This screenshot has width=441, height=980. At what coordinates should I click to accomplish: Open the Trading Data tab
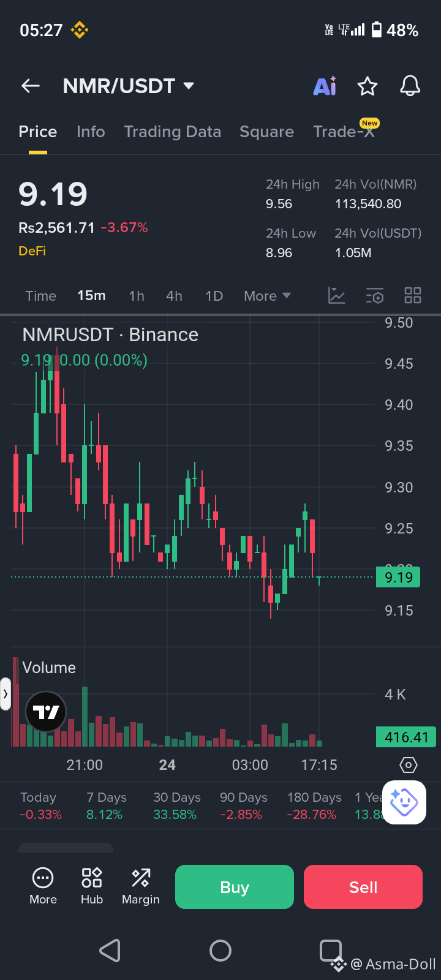(172, 132)
